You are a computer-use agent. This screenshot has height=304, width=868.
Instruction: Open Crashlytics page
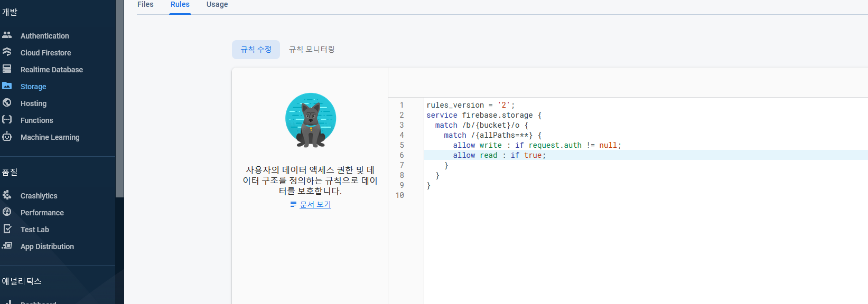pyautogui.click(x=39, y=196)
